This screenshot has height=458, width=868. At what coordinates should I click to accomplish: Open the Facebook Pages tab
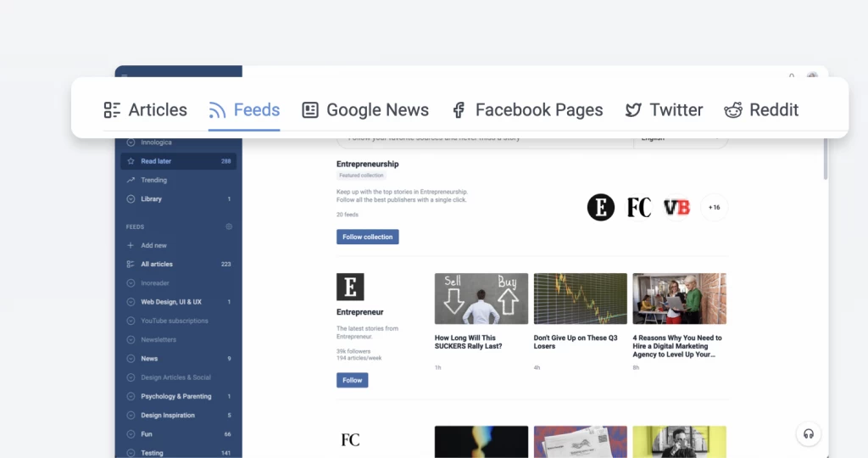click(x=527, y=109)
